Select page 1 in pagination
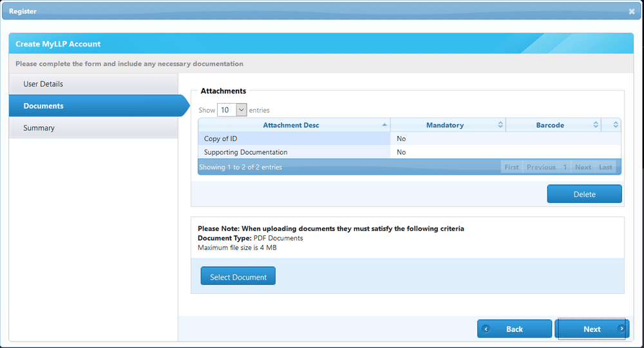The height and width of the screenshot is (348, 644). 565,167
